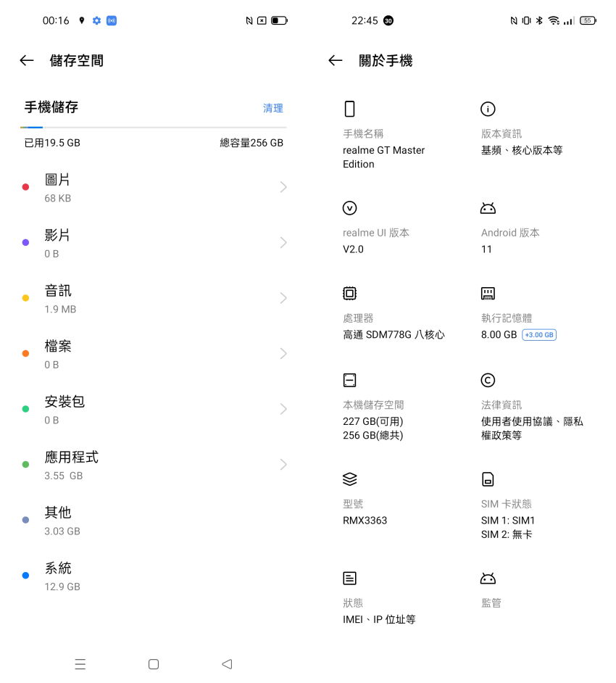Open the 監管 regulatory entry
This screenshot has height=683, width=616.
click(491, 603)
